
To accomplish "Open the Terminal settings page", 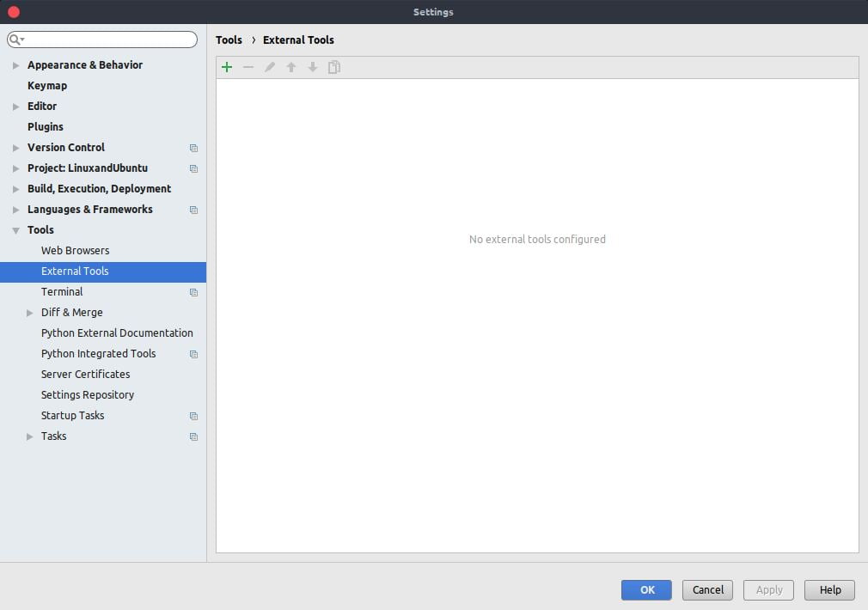I will click(x=61, y=291).
